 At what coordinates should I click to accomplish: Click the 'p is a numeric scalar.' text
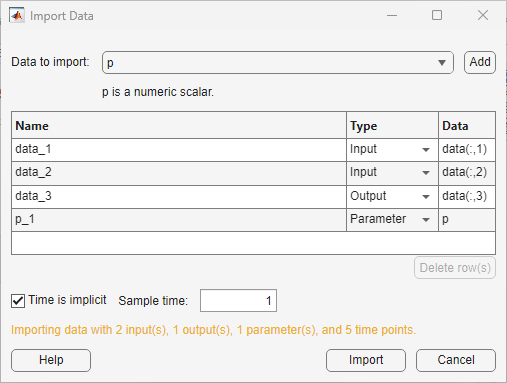coord(158,92)
